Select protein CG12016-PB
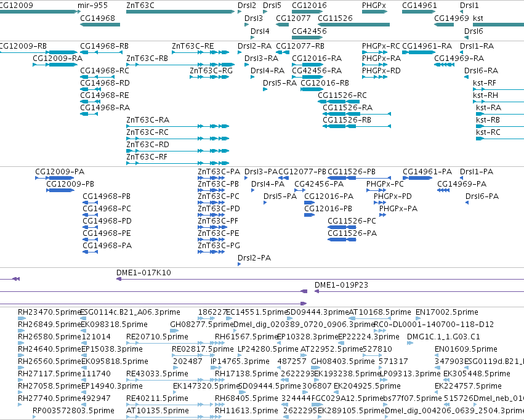Image resolution: width=524 pixels, height=420 pixels. [x=310, y=215]
